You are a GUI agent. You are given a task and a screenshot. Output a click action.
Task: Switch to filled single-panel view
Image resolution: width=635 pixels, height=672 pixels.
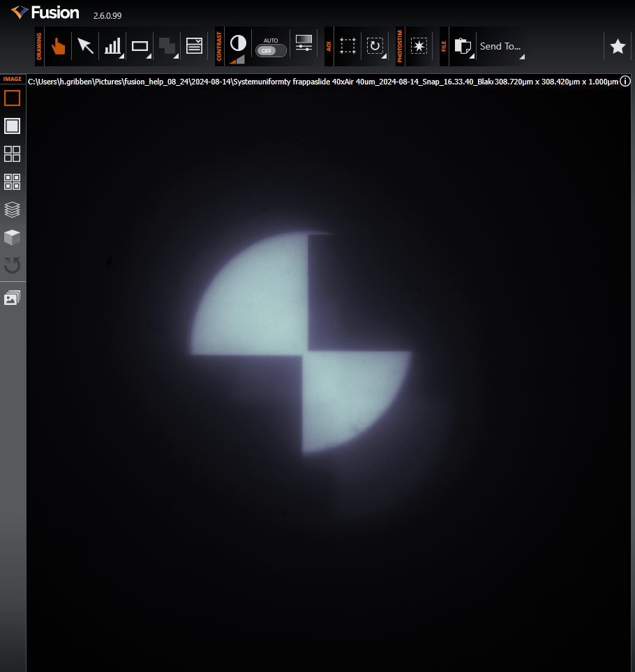13,126
